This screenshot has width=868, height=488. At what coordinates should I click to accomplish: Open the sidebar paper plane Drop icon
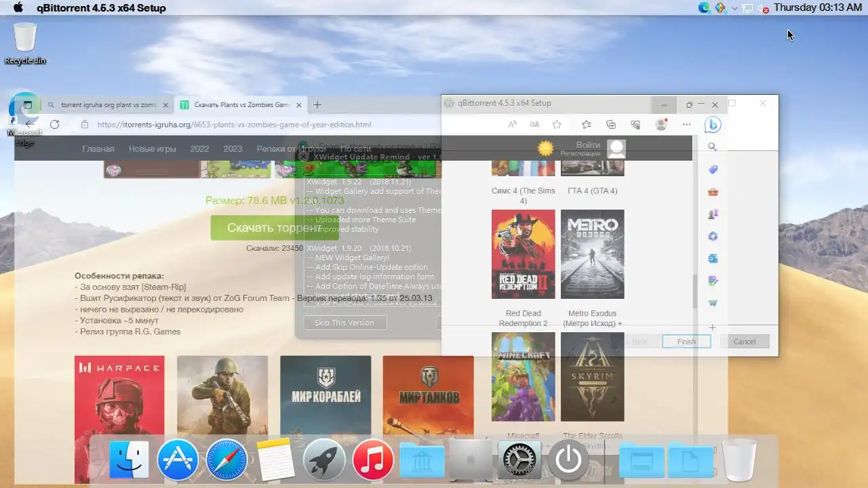712,303
